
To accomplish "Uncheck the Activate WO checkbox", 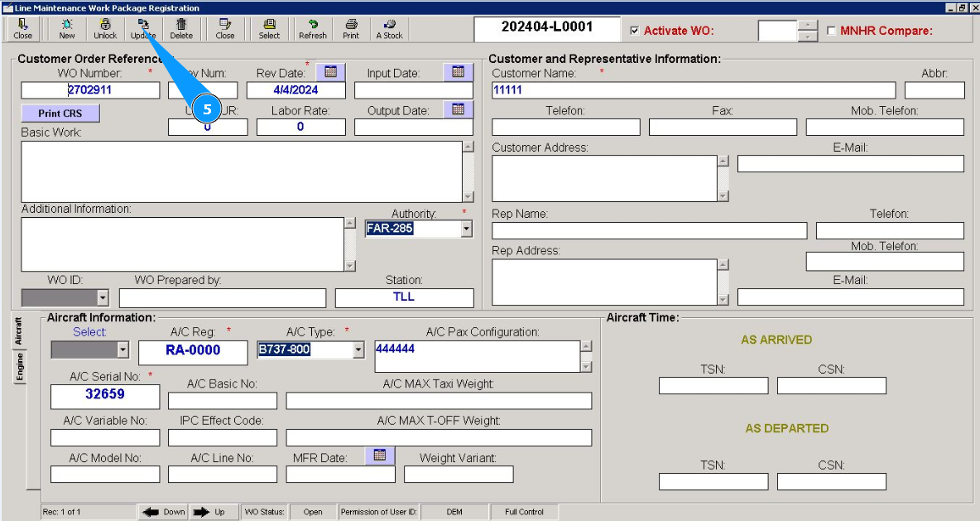I will [x=635, y=31].
